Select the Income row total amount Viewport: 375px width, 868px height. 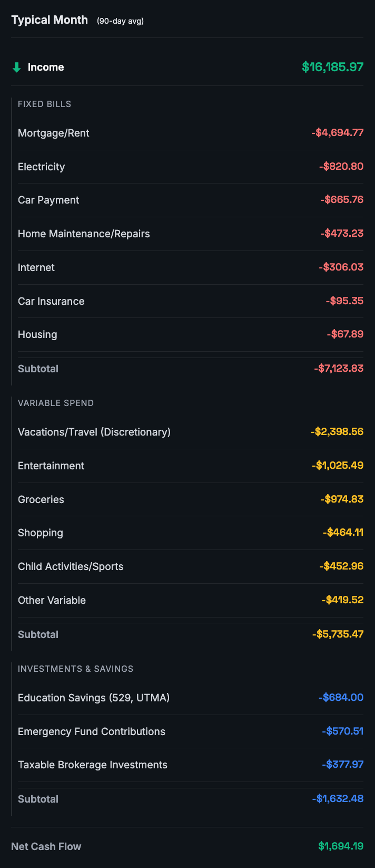[x=332, y=67]
